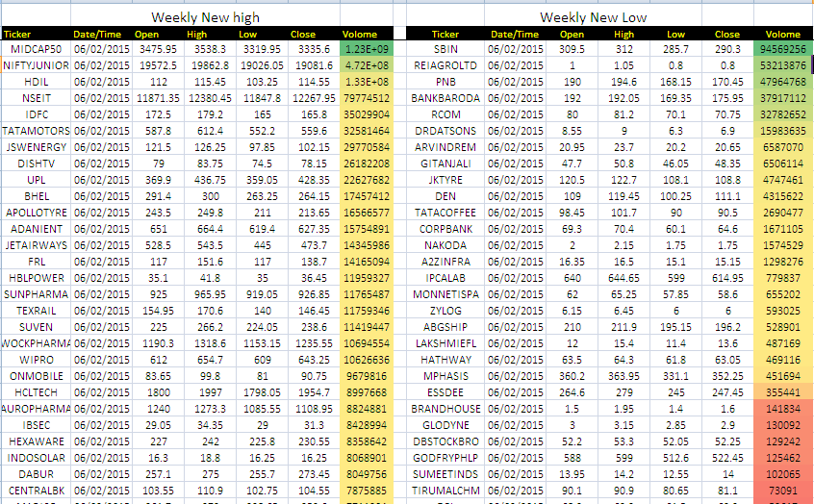Select the CORPBANK ticker cell
The width and height of the screenshot is (814, 504).
445,229
